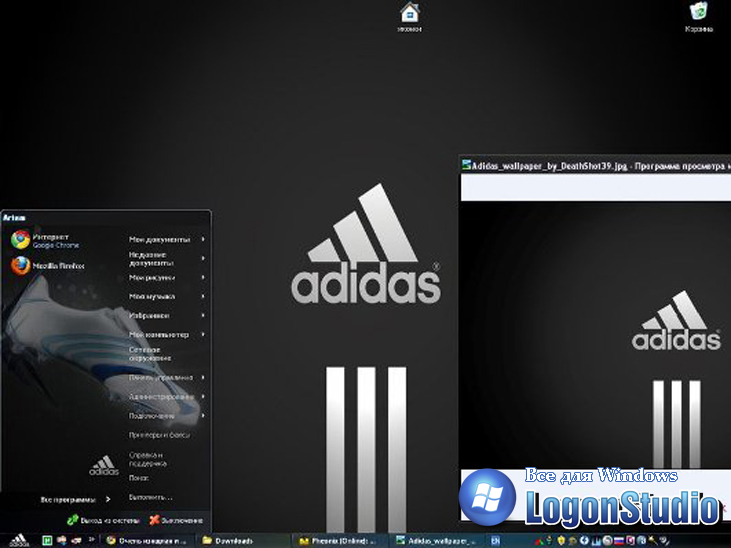This screenshot has width=731, height=548.
Task: Expand the Избранное submenu arrow
Action: [203, 315]
